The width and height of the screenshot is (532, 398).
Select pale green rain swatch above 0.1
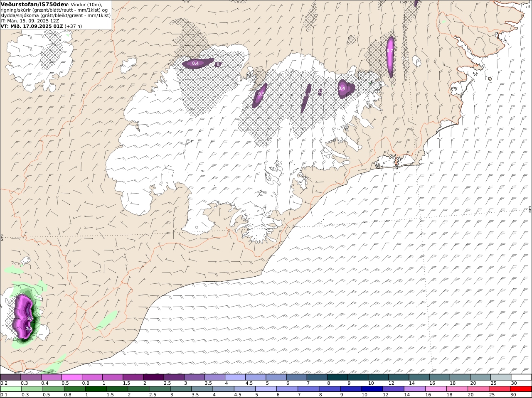[11, 389]
